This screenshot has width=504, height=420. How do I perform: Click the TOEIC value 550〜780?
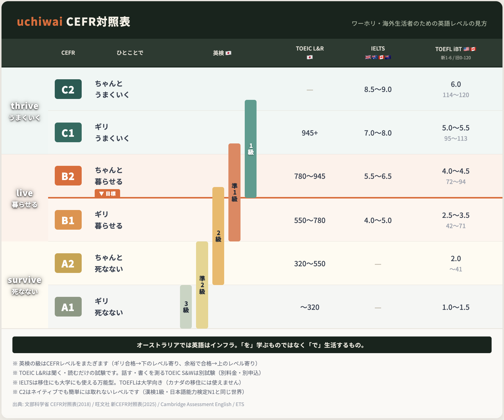tap(310, 220)
